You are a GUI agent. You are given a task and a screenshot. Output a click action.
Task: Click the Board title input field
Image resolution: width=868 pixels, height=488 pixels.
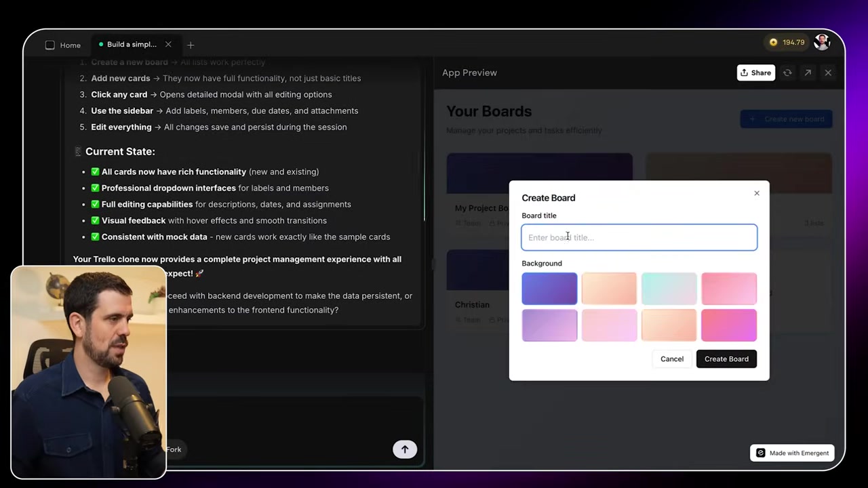pos(639,237)
